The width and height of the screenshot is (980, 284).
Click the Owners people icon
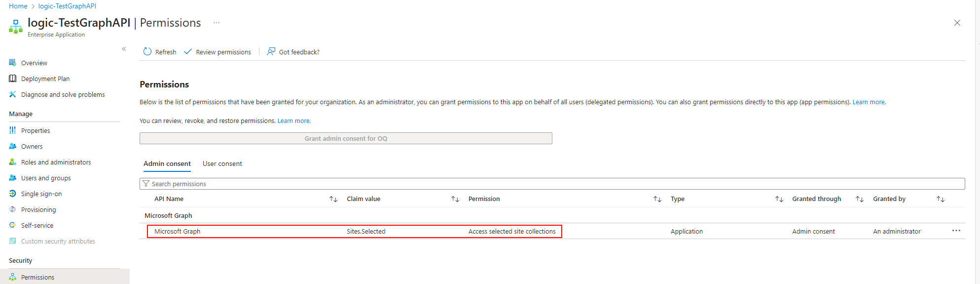tap(13, 146)
